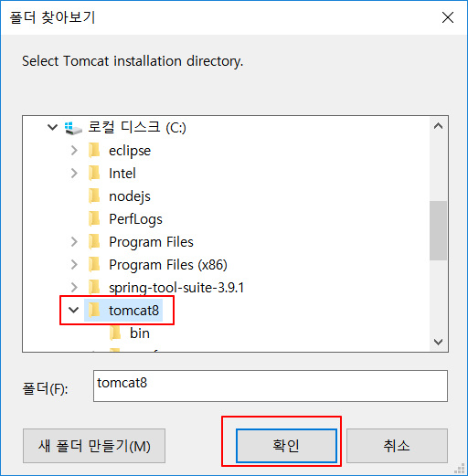Click the bin folder icon
This screenshot has width=468, height=476.
115,333
